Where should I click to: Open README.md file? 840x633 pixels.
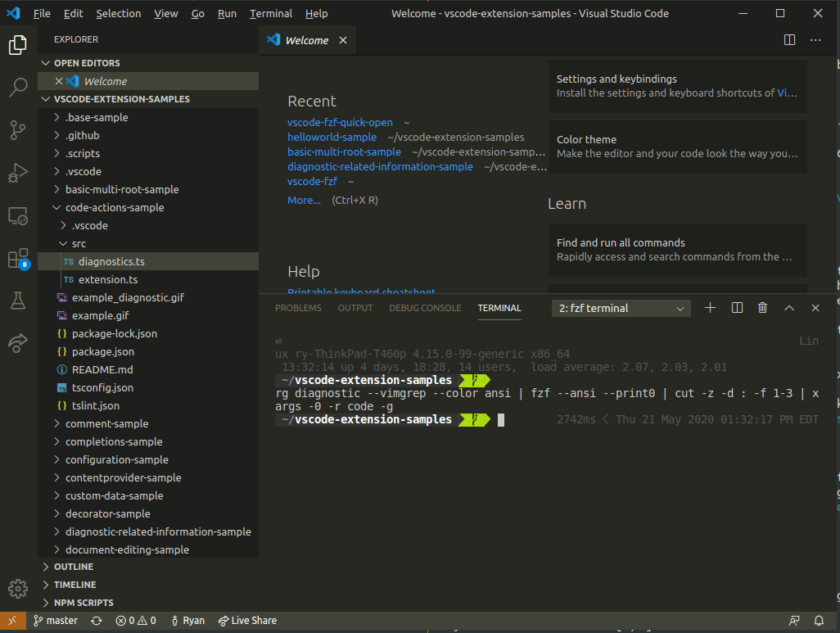(x=148, y=370)
